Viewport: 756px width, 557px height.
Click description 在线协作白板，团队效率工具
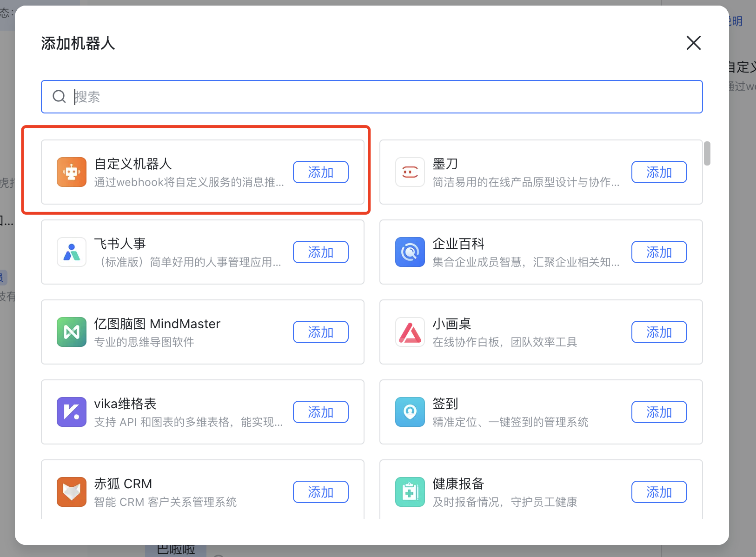[x=505, y=342]
